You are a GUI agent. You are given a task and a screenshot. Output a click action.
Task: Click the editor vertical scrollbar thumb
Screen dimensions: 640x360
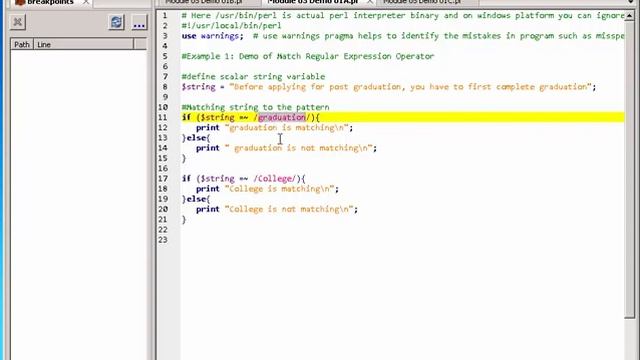click(630, 169)
